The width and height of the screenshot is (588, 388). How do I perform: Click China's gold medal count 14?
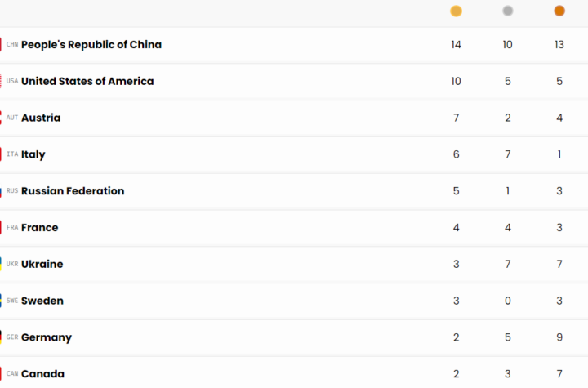coord(456,45)
